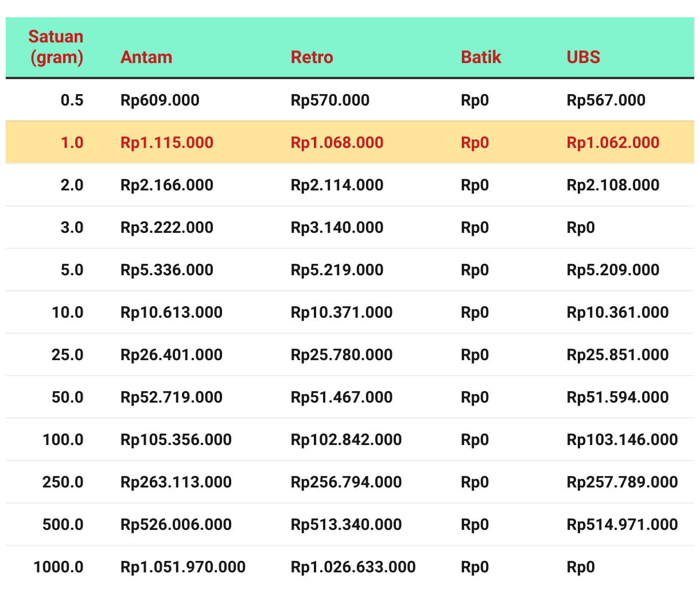Select the Batik column header
Viewport: 700px width, 593px height.
(481, 57)
